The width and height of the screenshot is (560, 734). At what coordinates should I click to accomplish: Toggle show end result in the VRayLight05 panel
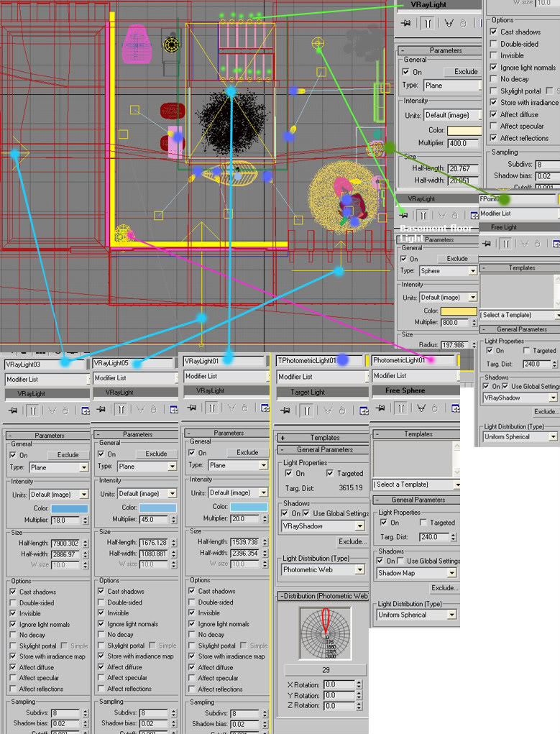(x=121, y=410)
